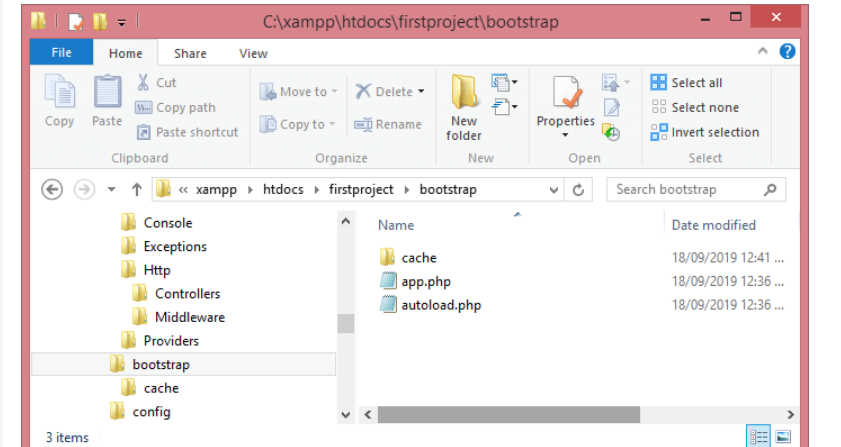The width and height of the screenshot is (841, 447).
Task: Switch to details view in status bar
Action: tap(760, 437)
